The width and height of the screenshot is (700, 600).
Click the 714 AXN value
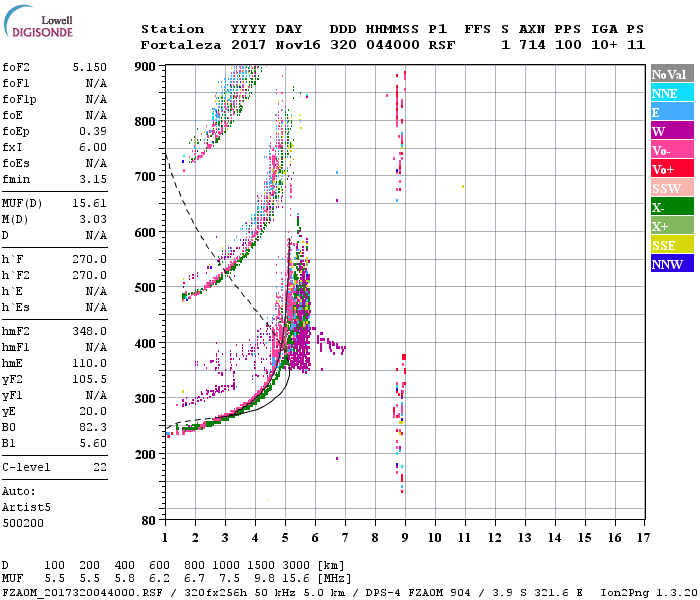(532, 45)
